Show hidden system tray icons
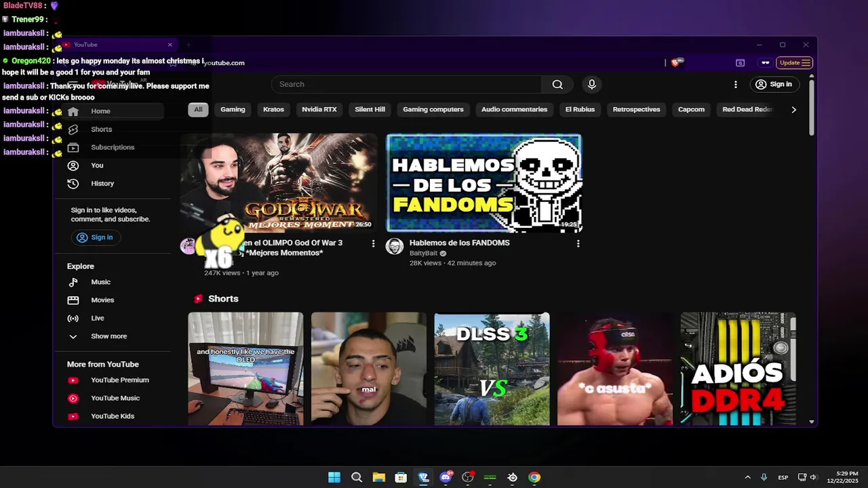This screenshot has width=868, height=488. pos(747,477)
